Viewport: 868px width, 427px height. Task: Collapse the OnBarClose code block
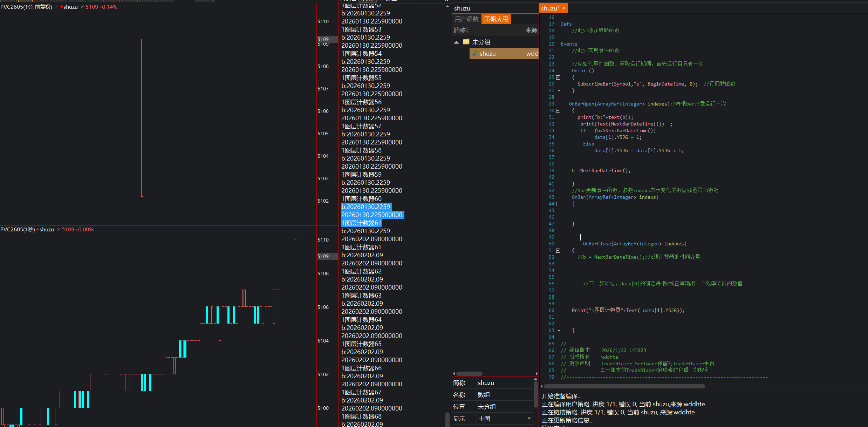point(558,251)
